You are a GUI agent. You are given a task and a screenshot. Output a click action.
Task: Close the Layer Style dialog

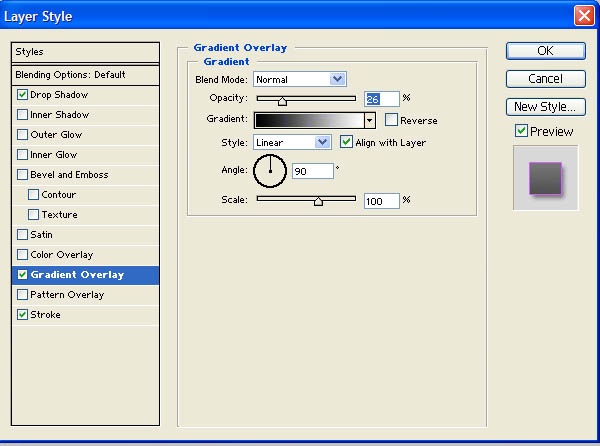click(584, 16)
